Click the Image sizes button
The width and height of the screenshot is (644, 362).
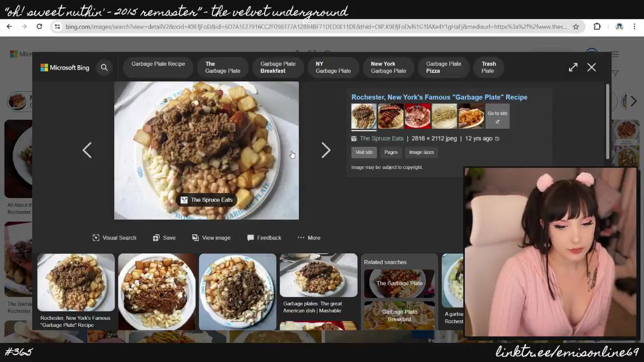click(x=421, y=152)
